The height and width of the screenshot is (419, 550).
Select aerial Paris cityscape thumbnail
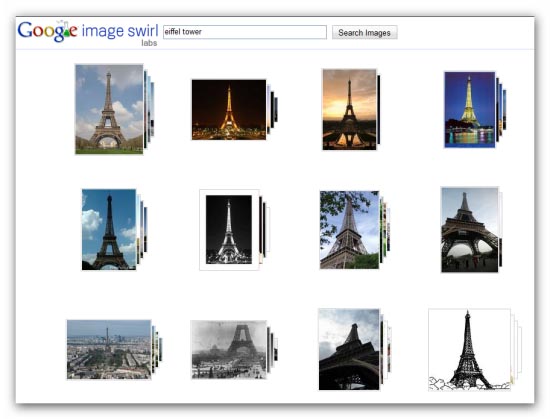(109, 350)
